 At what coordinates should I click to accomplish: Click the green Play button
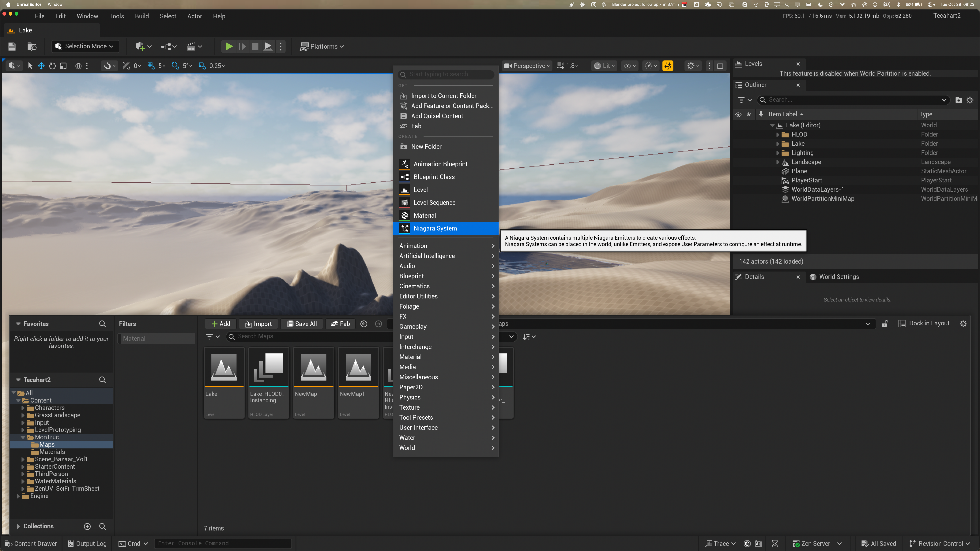pyautogui.click(x=229, y=46)
